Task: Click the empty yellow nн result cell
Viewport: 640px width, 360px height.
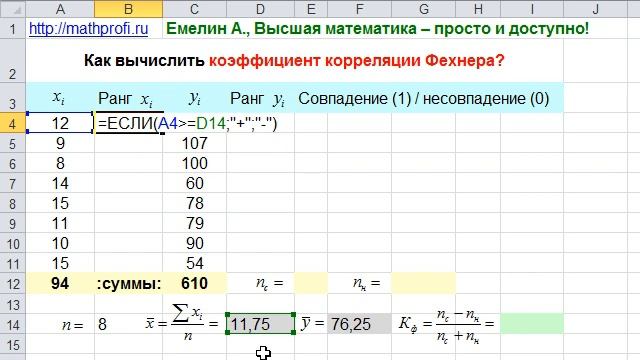Action: pos(423,283)
